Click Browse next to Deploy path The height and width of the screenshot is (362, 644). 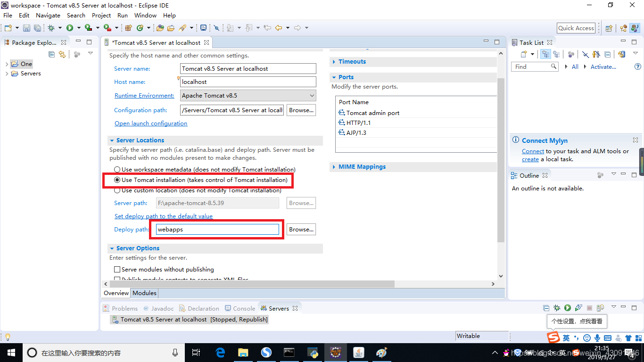[301, 229]
